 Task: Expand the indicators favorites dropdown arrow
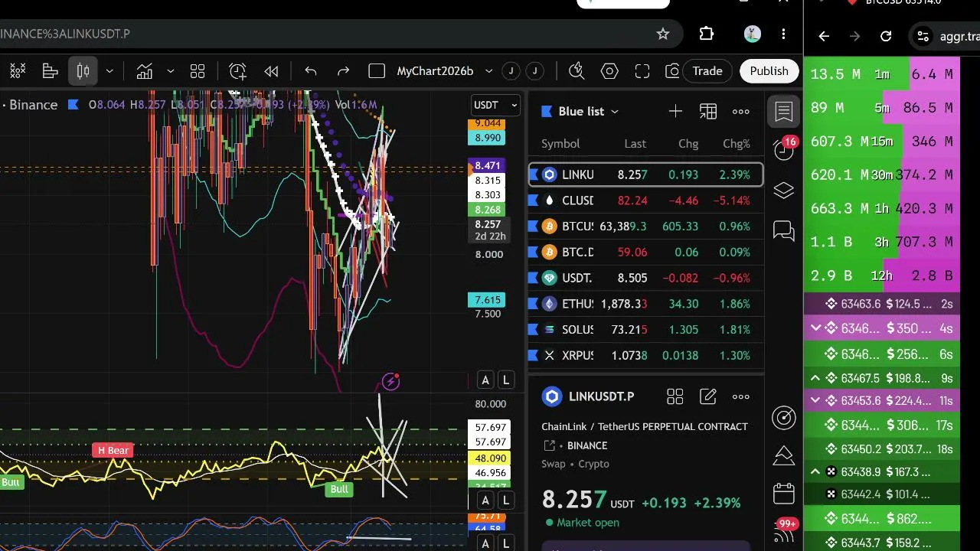point(170,71)
